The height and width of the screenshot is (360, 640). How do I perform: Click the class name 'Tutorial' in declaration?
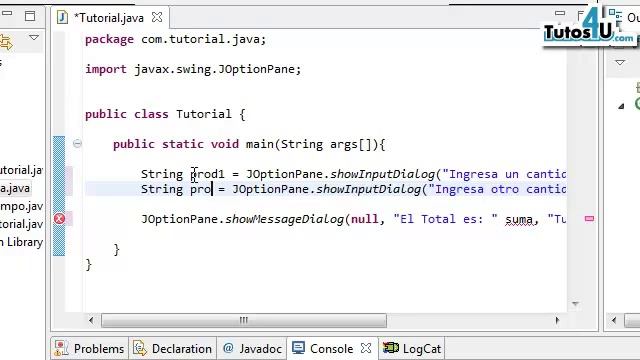204,114
